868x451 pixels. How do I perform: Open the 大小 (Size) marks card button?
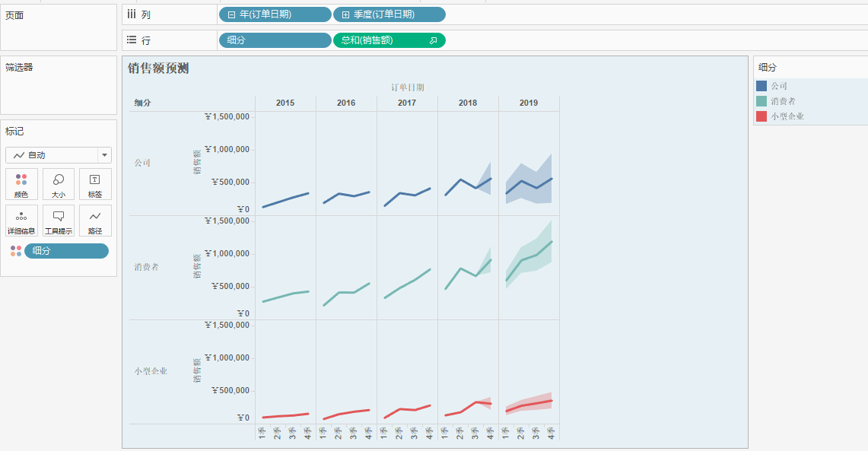pos(59,184)
